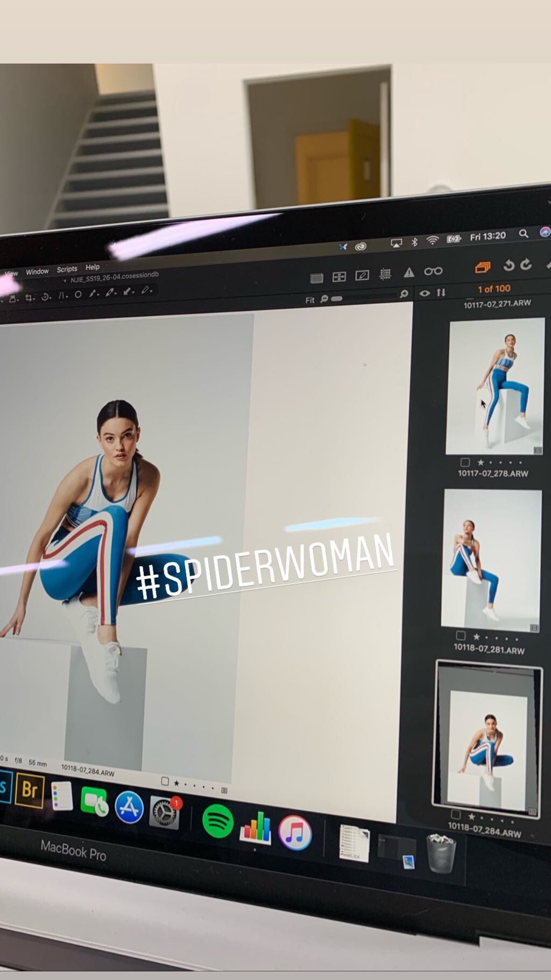Adjust the viewer zoom slider
The height and width of the screenshot is (980, 551).
click(x=366, y=297)
